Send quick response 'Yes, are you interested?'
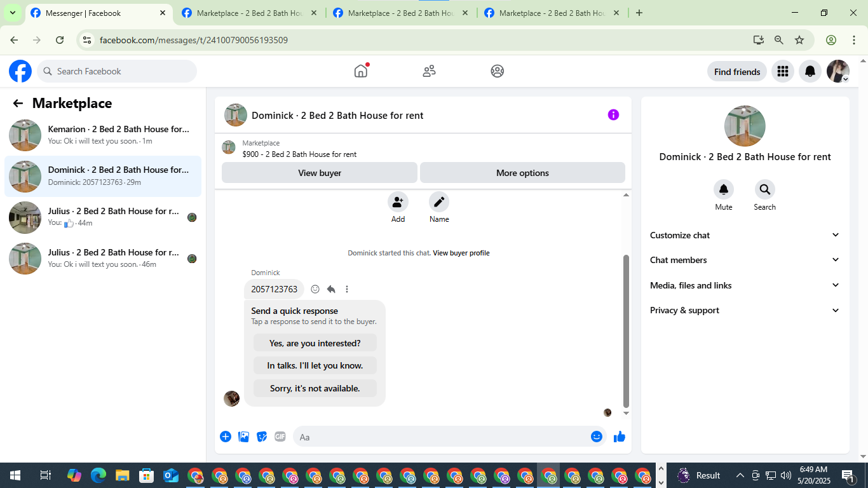868x488 pixels. click(315, 343)
